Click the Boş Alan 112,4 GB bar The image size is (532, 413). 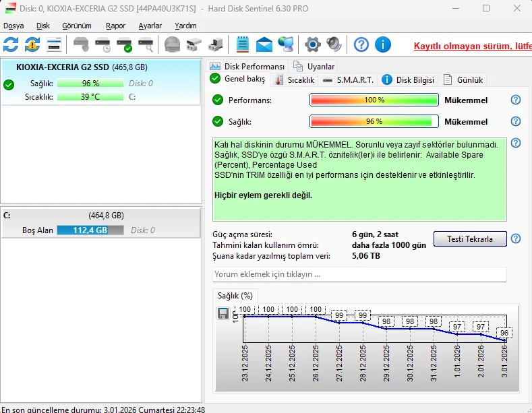click(x=90, y=230)
